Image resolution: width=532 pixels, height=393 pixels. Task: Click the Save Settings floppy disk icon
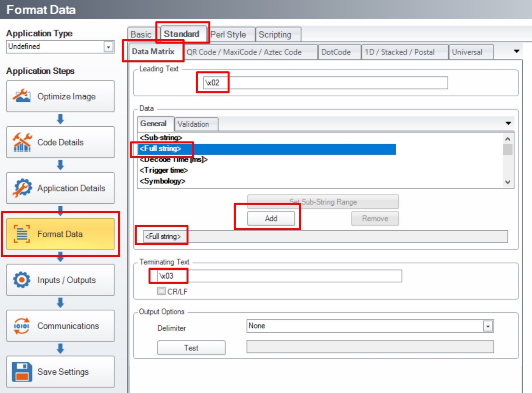coord(22,372)
